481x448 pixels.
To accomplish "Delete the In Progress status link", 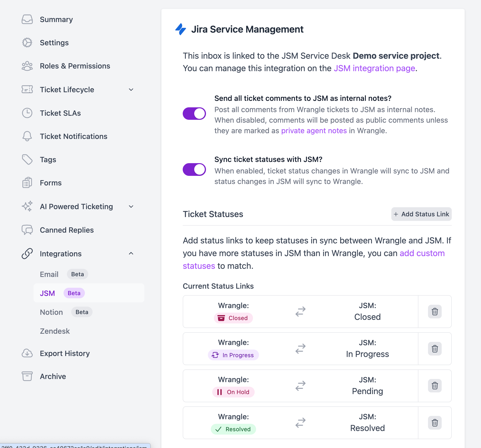I will pos(434,348).
